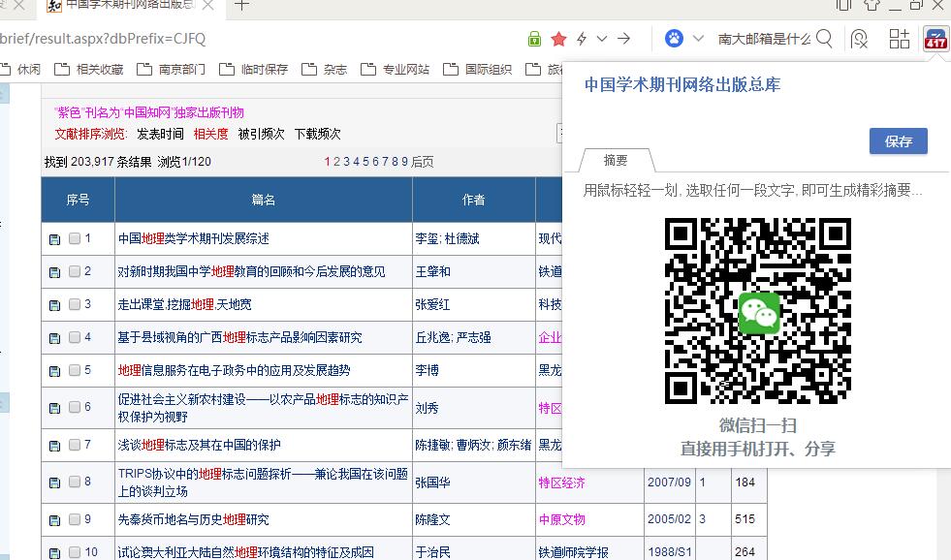Click the red clipper extension icon
Screen dimensions: 951x560
click(x=935, y=39)
